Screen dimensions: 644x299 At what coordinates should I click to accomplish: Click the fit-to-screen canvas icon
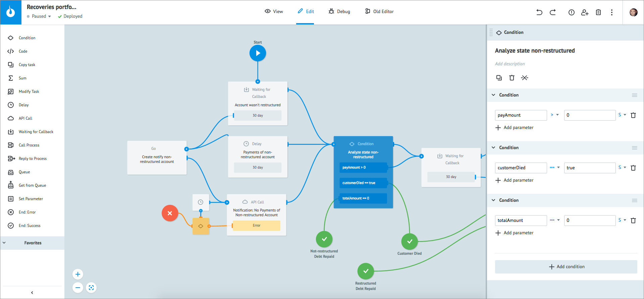tap(91, 288)
